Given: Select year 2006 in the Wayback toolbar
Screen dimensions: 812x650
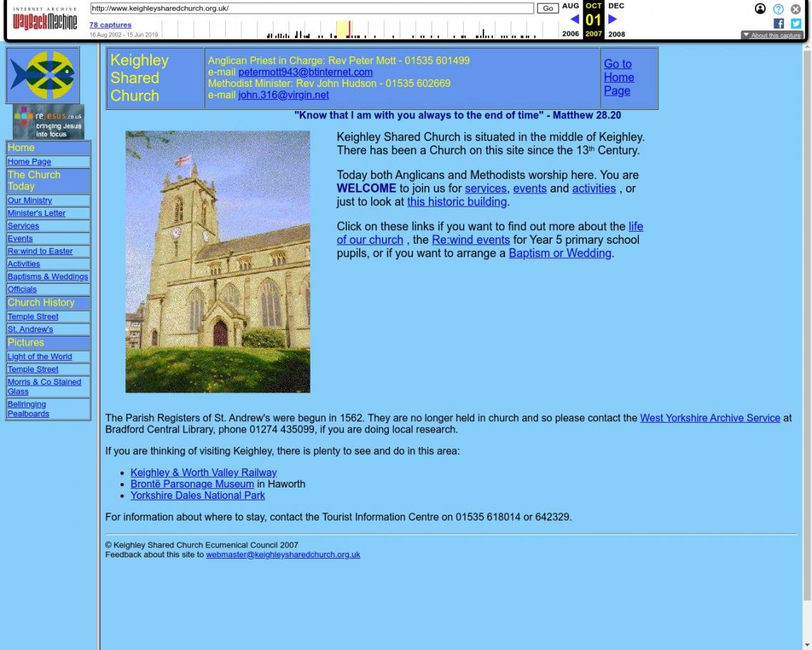Looking at the screenshot, I should pos(571,33).
